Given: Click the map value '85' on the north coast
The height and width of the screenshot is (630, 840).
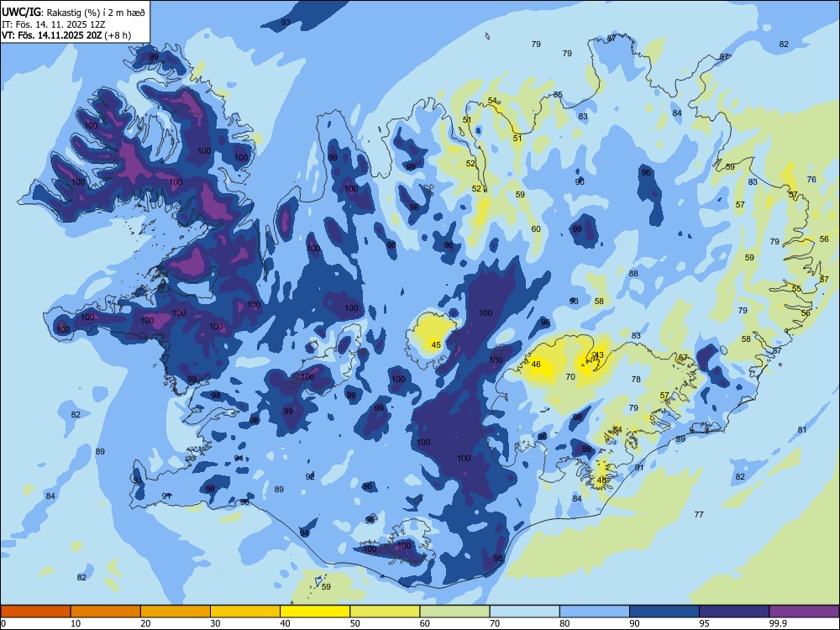Looking at the screenshot, I should [559, 95].
